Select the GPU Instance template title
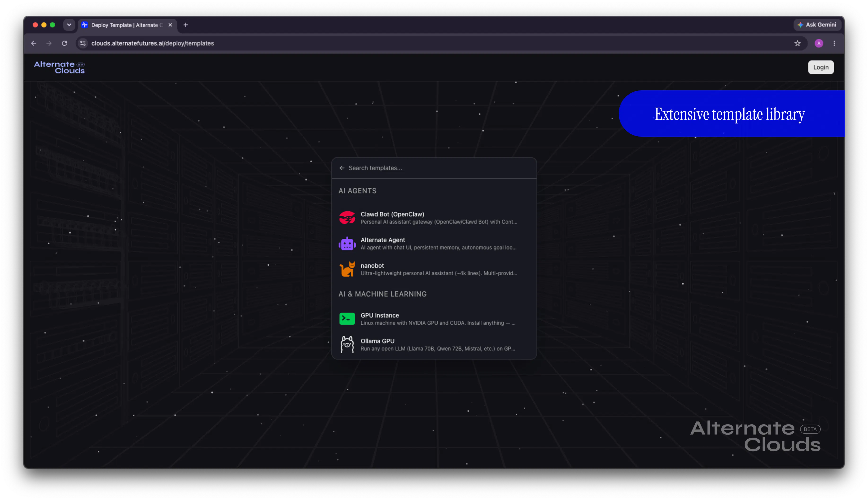This screenshot has width=868, height=500. pyautogui.click(x=379, y=315)
